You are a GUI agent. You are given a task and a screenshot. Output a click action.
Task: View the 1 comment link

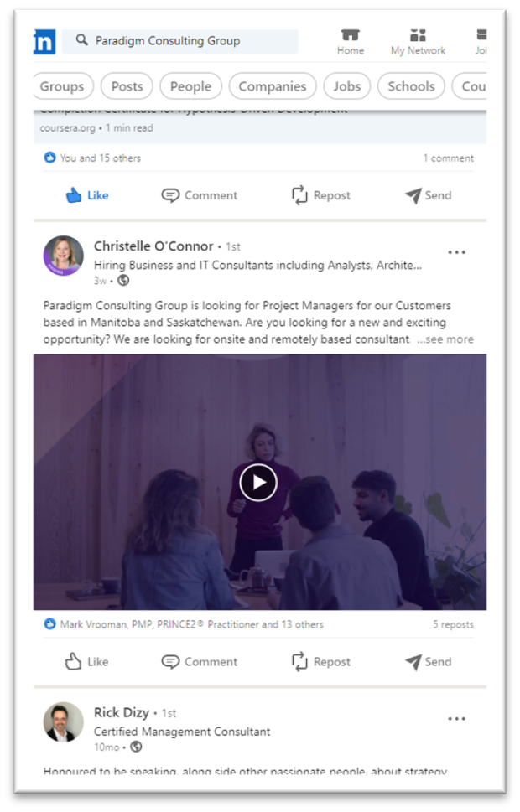[x=448, y=158]
